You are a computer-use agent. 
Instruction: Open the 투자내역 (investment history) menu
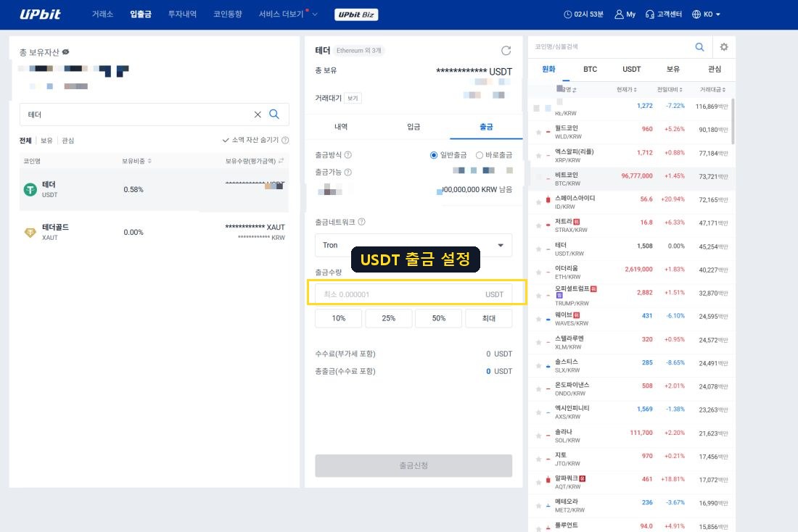(x=182, y=14)
